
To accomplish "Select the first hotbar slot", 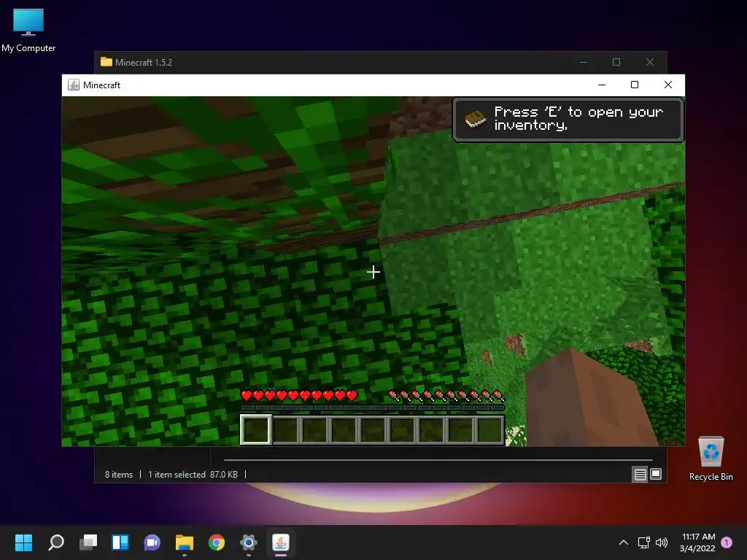I will tap(256, 429).
